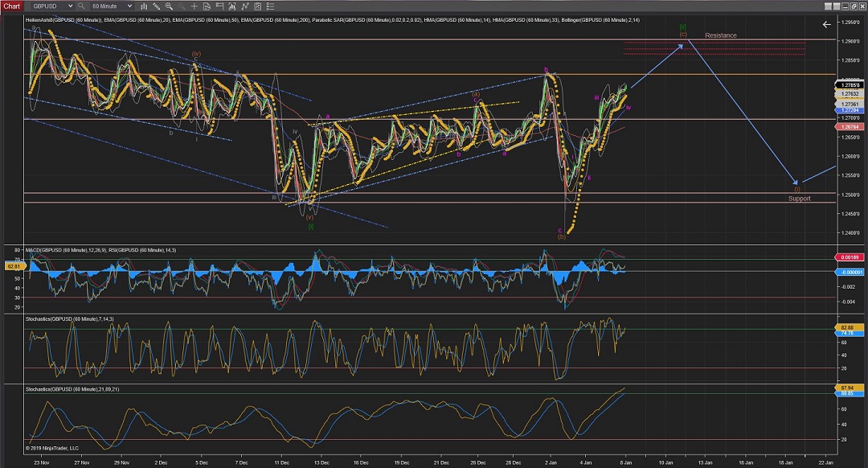Click the zoom in magnifier icon

tap(169, 6)
